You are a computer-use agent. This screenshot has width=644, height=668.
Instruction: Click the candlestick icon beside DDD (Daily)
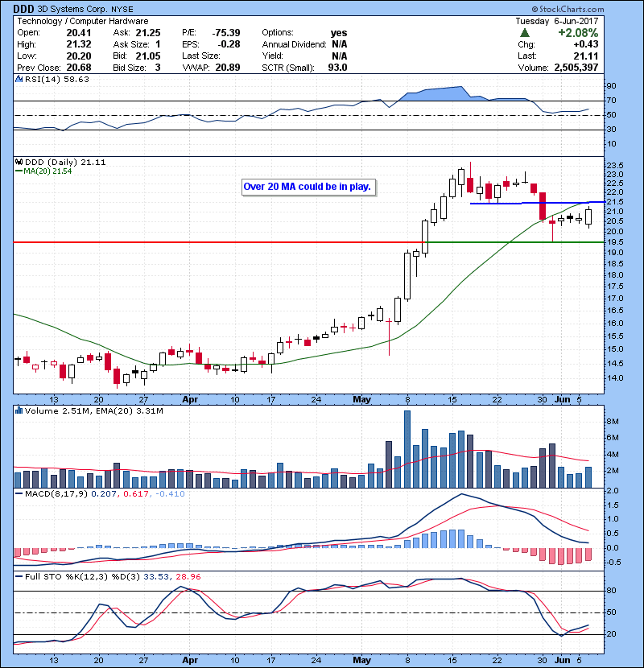click(x=19, y=162)
